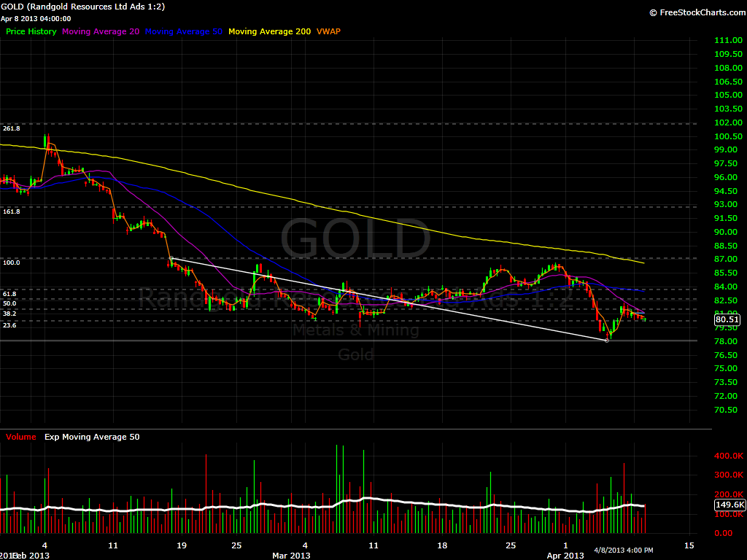The height and width of the screenshot is (560, 747).
Task: Select the 161.8 Fibonacci level label
Action: pyautogui.click(x=12, y=211)
